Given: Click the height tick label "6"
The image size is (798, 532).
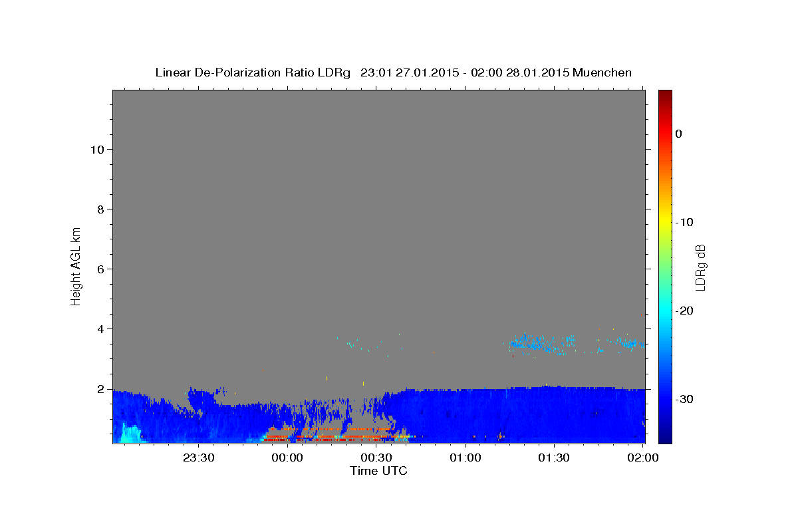Looking at the screenshot, I should pos(100,269).
